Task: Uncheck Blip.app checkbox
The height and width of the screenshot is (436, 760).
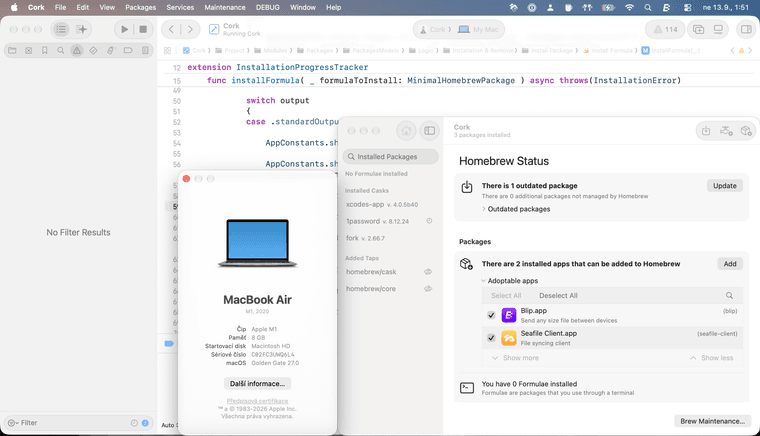Action: 491,315
